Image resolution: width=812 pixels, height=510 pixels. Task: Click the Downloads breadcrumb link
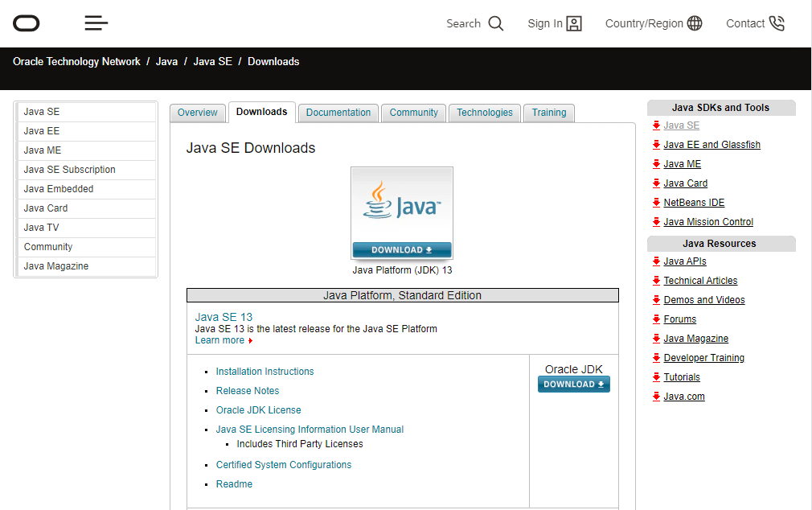click(273, 62)
